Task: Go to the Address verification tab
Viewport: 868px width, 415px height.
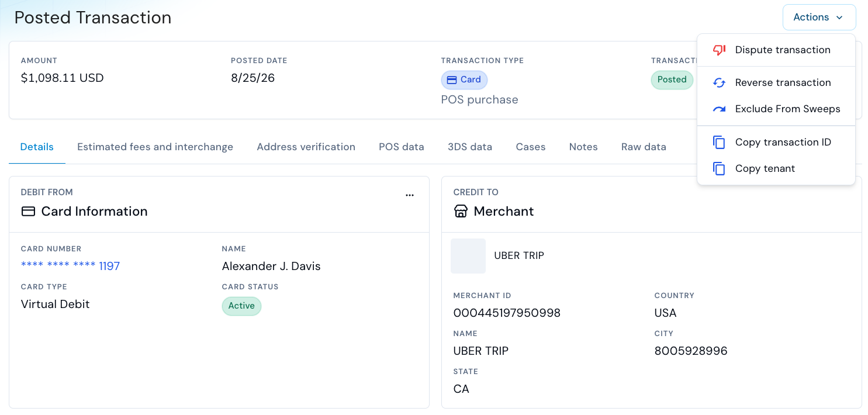Action: pyautogui.click(x=306, y=147)
